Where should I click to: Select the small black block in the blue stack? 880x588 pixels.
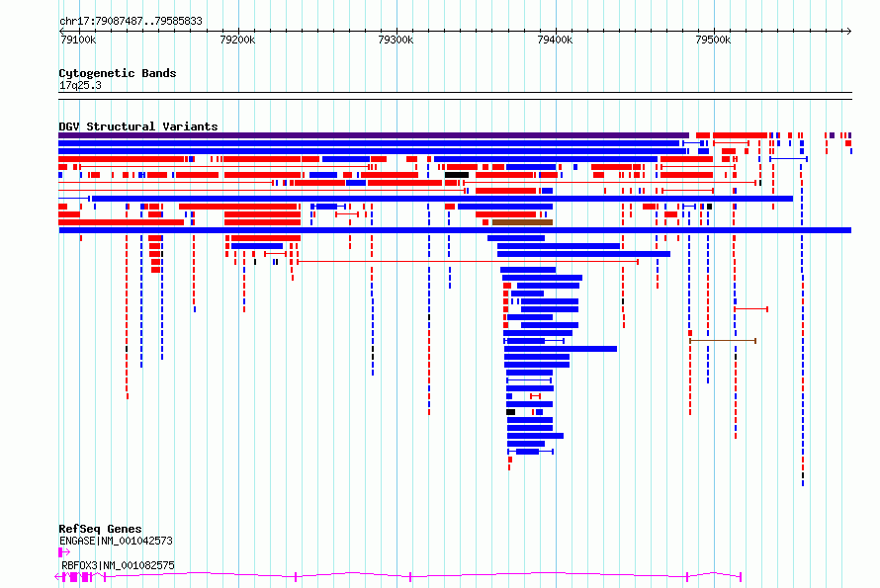pyautogui.click(x=511, y=412)
